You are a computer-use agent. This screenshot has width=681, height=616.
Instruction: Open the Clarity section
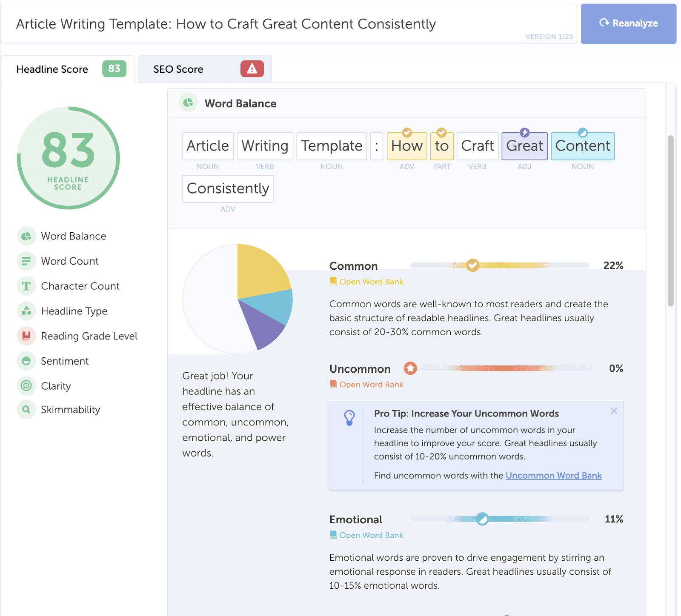[26, 386]
